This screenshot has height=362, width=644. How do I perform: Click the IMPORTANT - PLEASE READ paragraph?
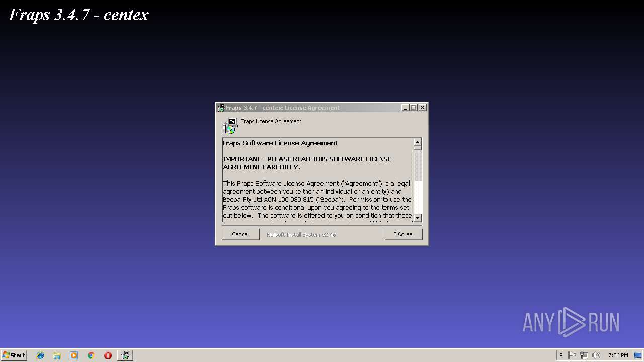point(307,163)
